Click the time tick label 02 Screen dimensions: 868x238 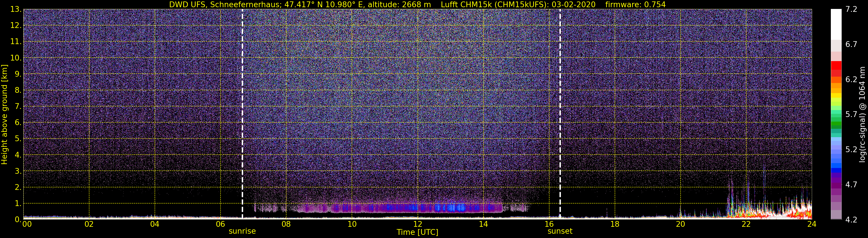pyautogui.click(x=89, y=224)
